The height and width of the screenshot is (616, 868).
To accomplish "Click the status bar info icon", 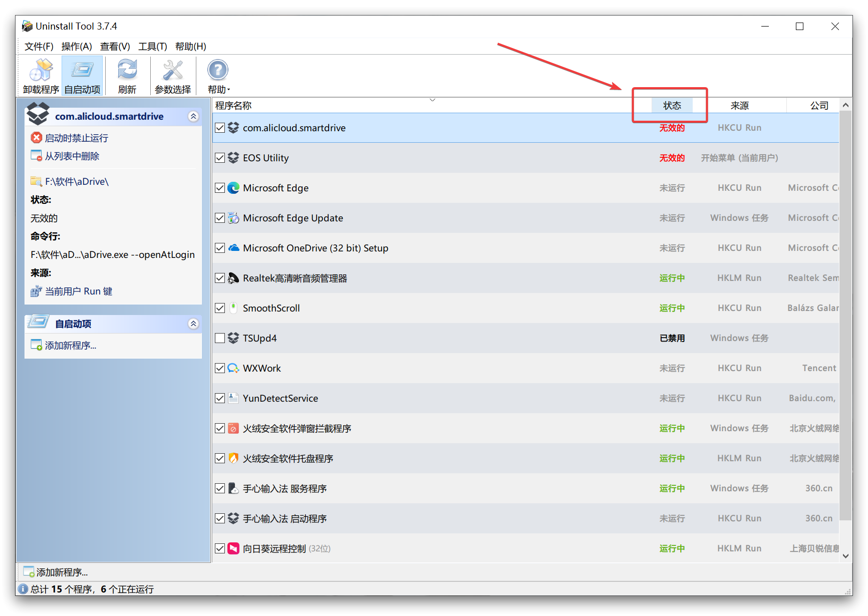I will 24,589.
